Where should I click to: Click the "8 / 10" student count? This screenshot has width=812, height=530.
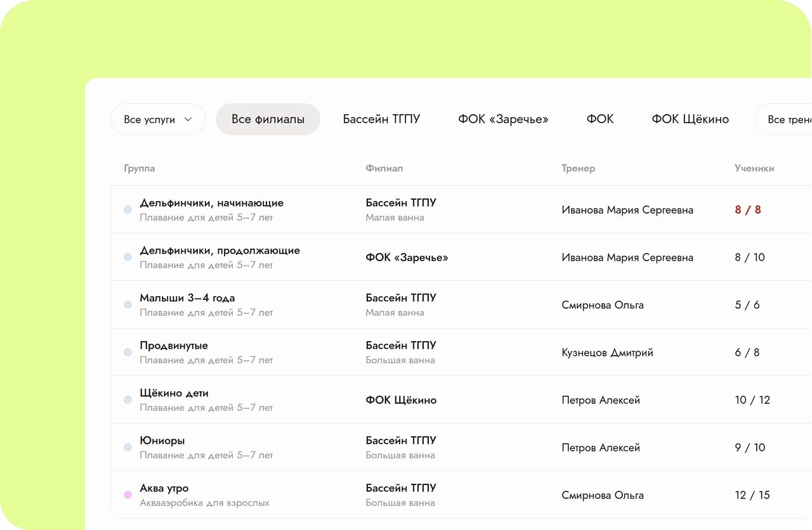pos(750,257)
